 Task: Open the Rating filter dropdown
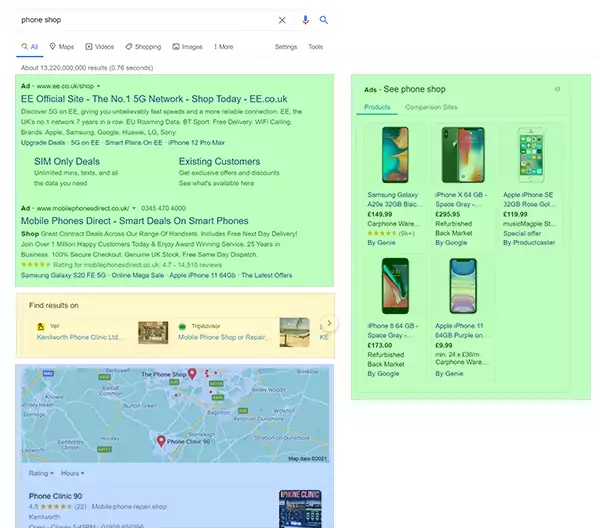[x=41, y=473]
